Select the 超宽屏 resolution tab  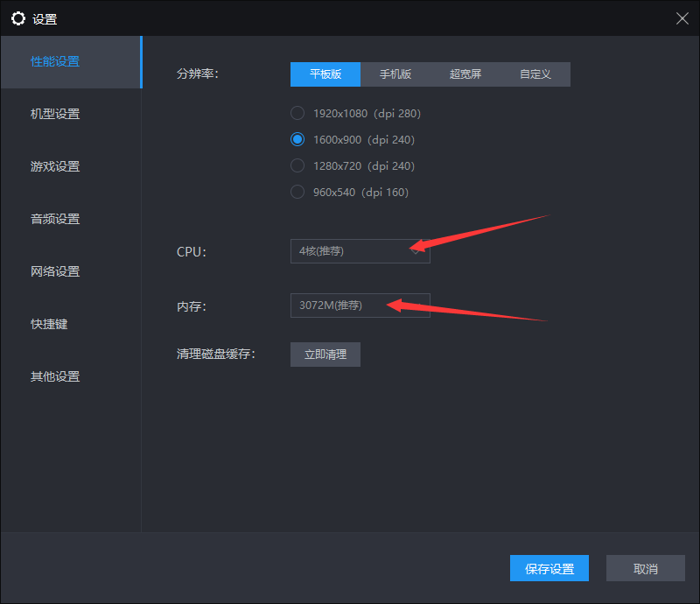[465, 74]
